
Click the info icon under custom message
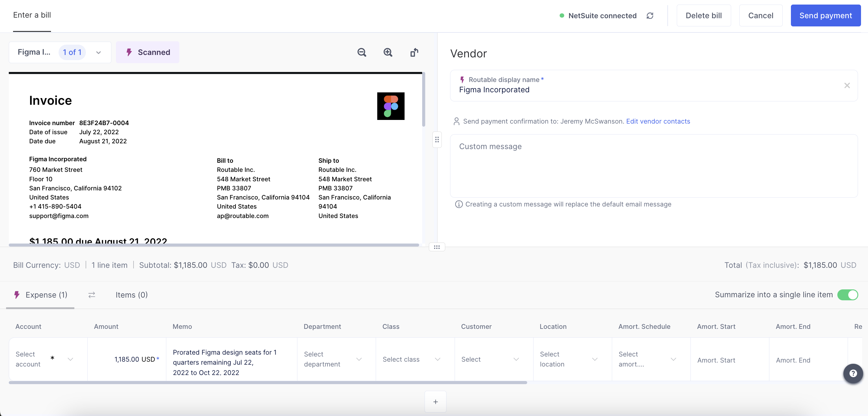[459, 204]
